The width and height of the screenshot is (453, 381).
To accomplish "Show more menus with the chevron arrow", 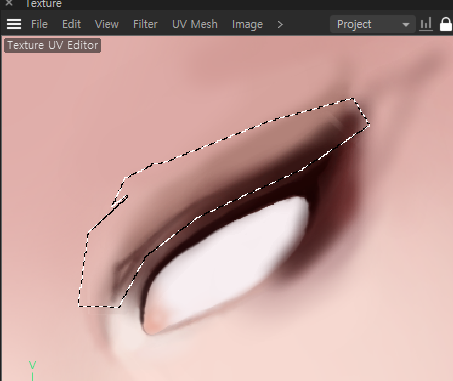I will [x=280, y=24].
